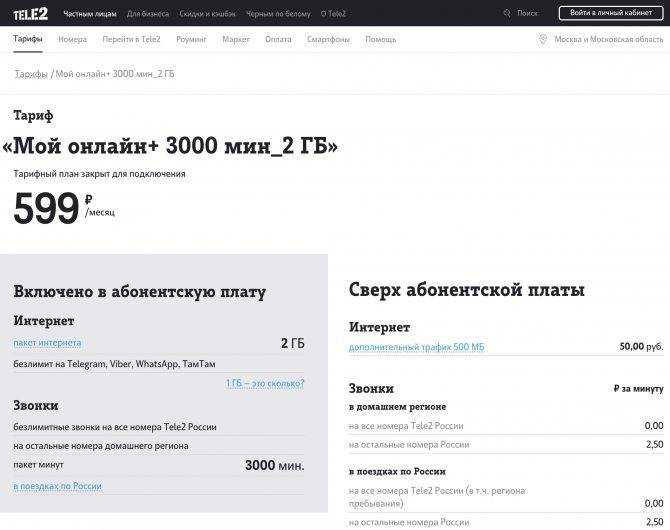Open the Частным лицам section

(x=90, y=14)
